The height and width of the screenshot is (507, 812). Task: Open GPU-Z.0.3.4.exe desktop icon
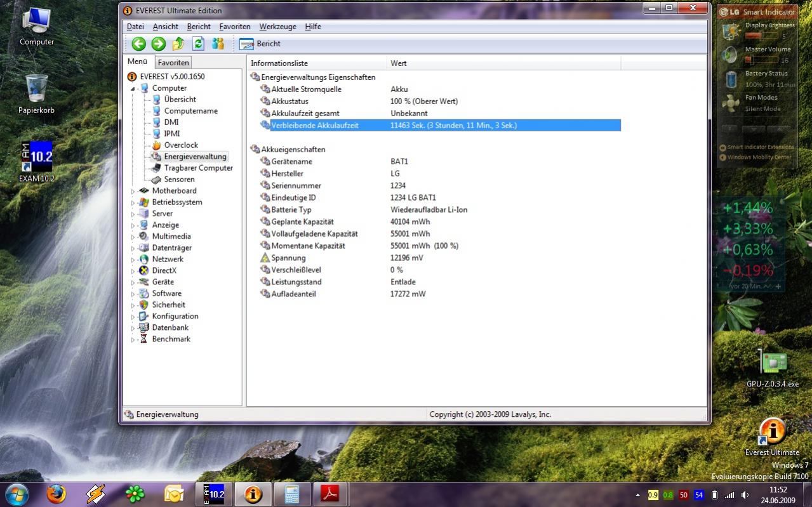(x=773, y=368)
